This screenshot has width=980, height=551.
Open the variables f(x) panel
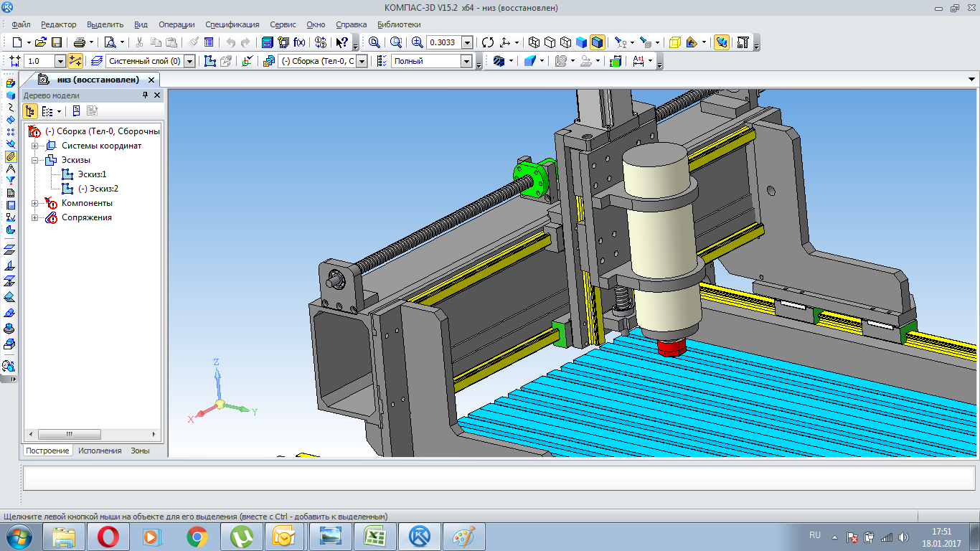click(x=299, y=42)
